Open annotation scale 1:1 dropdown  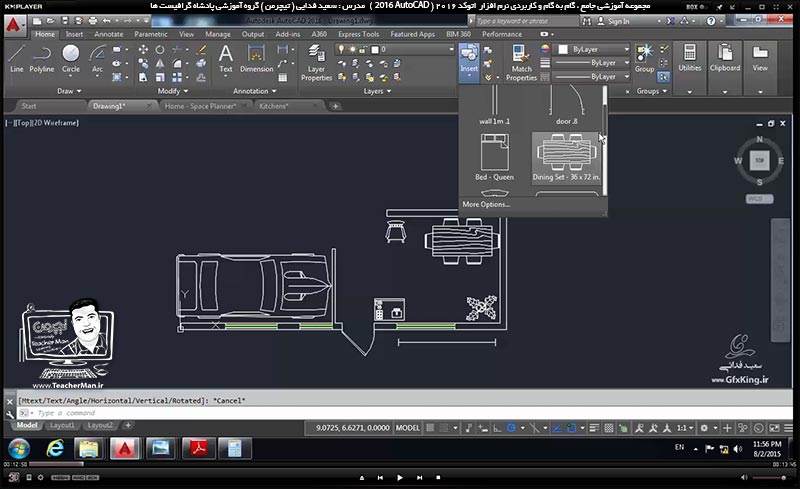685,428
